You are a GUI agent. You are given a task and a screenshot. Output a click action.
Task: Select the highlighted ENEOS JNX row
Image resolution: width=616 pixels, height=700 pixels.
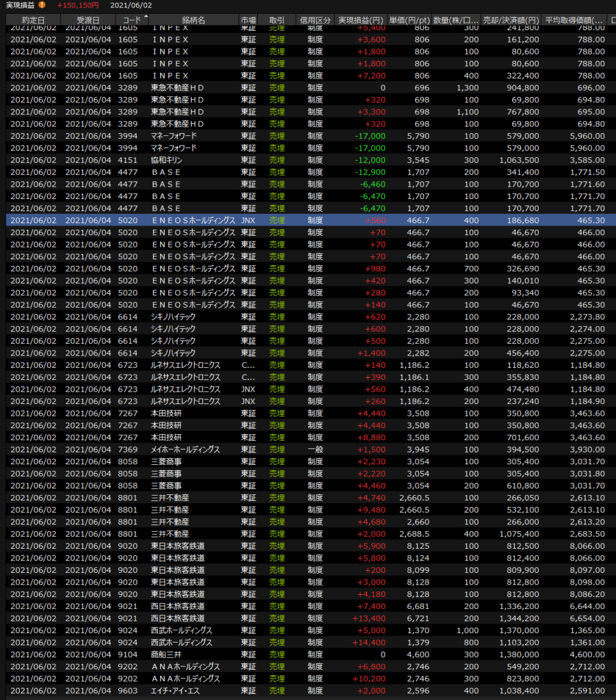(308, 220)
